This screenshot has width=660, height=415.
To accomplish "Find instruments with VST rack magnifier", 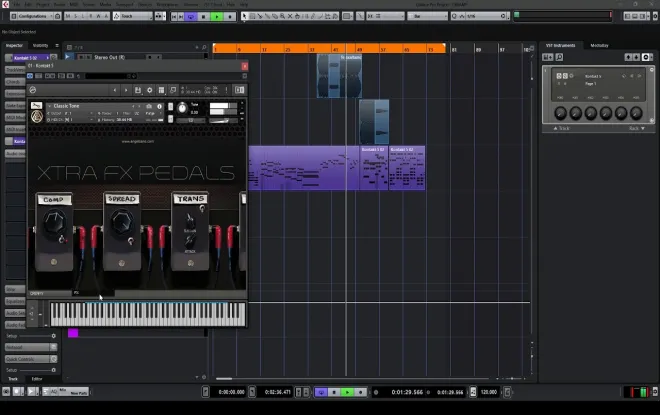I will click(x=559, y=57).
